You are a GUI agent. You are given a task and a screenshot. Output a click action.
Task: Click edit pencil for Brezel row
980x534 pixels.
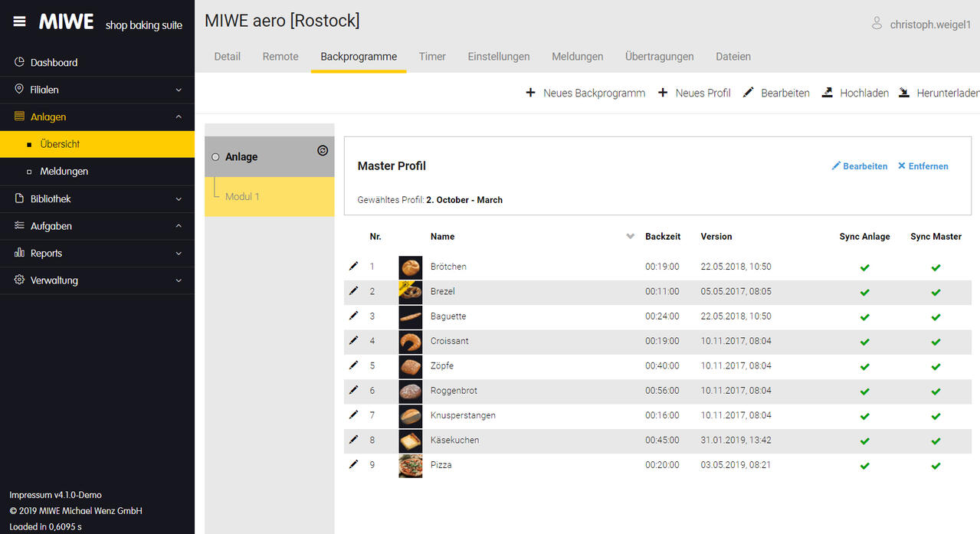(353, 291)
